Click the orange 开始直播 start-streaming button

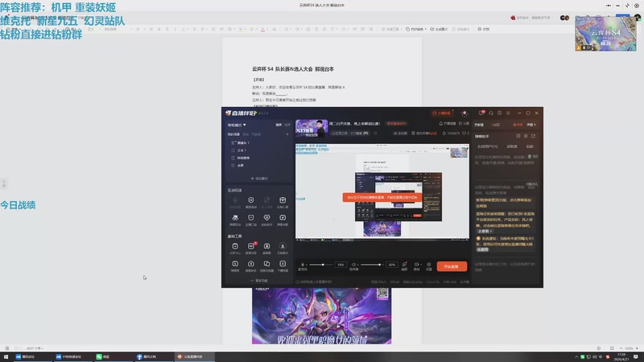click(x=452, y=266)
